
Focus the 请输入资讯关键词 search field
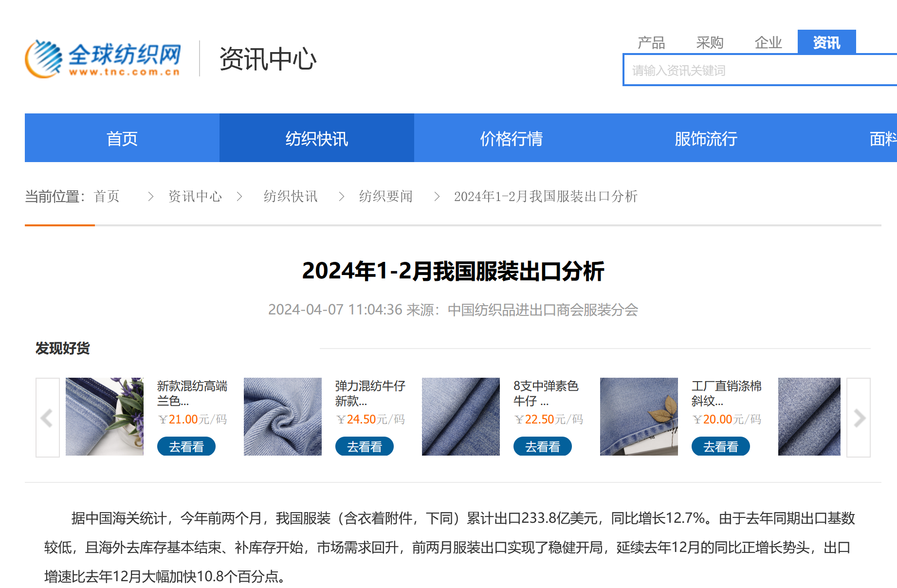(x=759, y=71)
